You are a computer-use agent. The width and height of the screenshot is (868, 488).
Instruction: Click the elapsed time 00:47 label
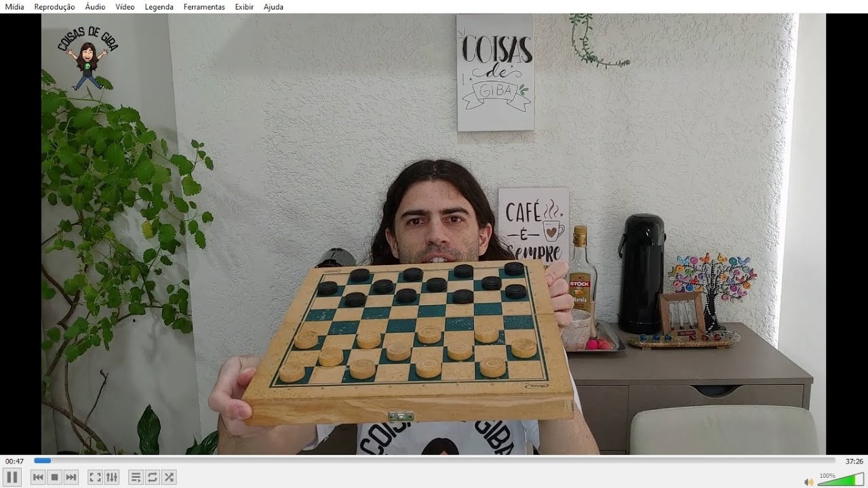[14, 461]
